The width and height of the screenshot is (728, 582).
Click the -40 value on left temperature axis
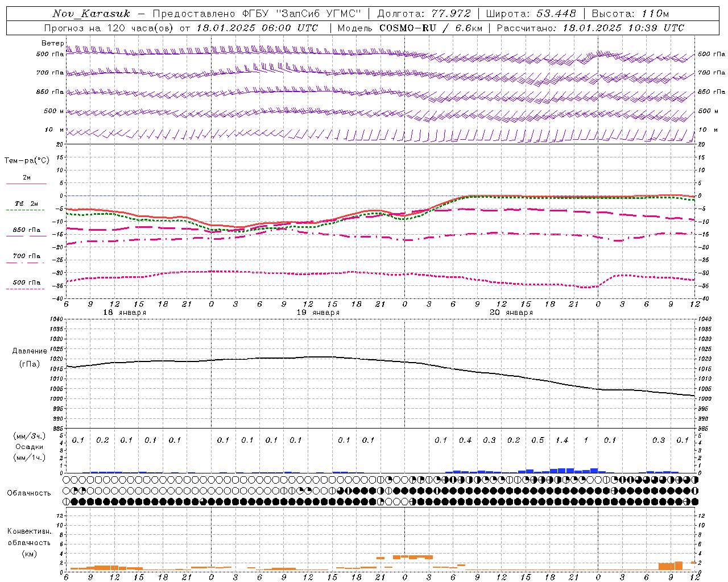click(x=59, y=298)
